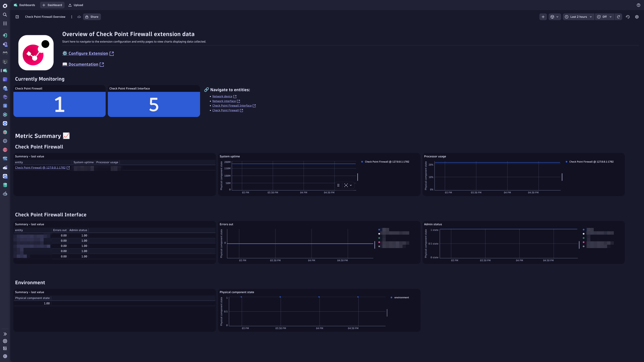
Task: Sort by the System uptime column header
Action: (84, 162)
